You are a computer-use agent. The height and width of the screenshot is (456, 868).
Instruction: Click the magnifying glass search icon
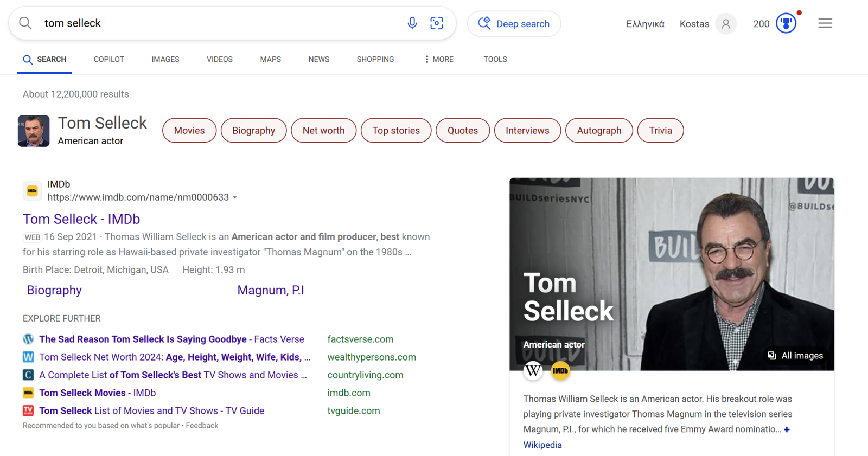click(x=25, y=23)
